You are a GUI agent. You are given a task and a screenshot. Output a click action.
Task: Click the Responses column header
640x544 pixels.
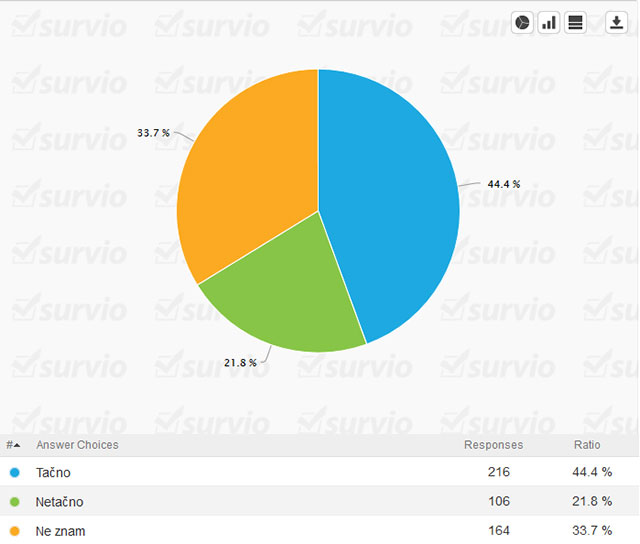click(x=493, y=445)
